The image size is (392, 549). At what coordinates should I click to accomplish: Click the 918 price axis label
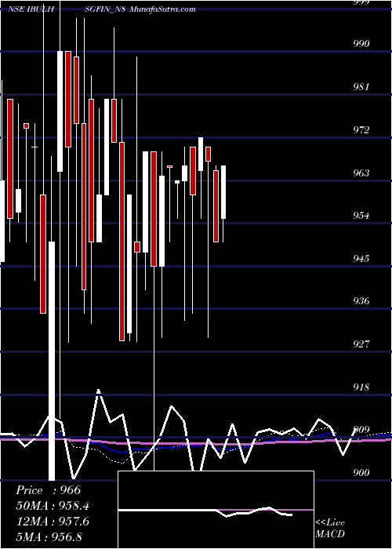(x=361, y=387)
